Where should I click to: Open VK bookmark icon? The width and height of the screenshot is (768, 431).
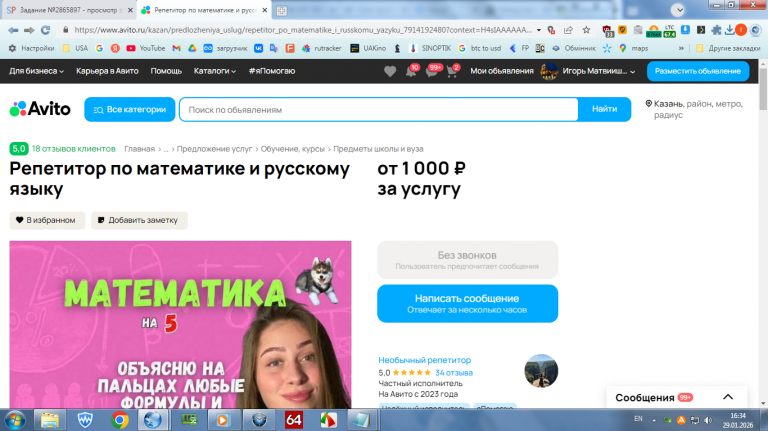point(258,48)
